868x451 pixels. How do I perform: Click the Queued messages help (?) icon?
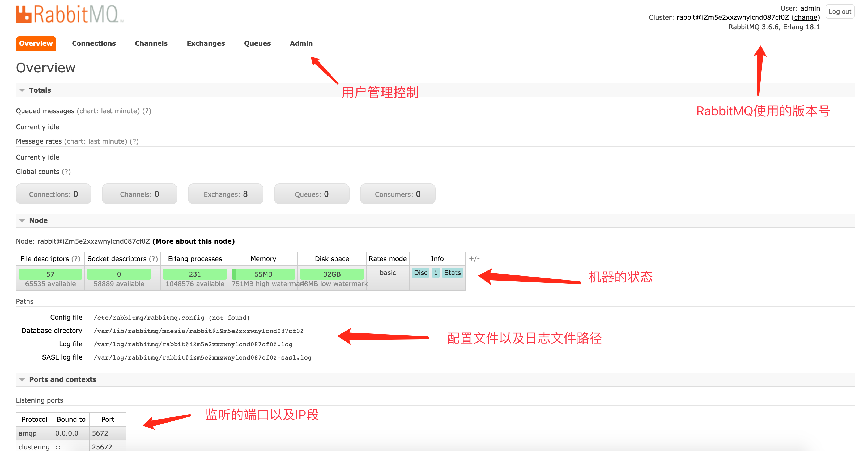pyautogui.click(x=147, y=111)
